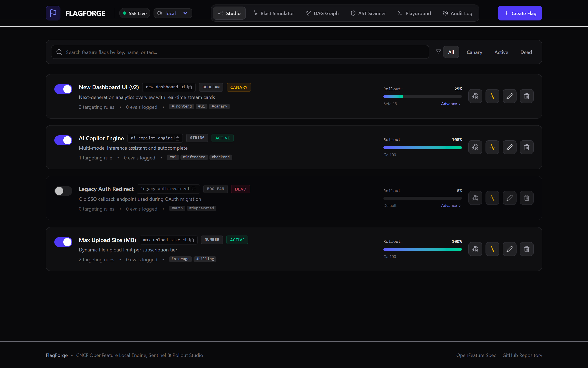Open the GitHub Repository link
Viewport: 588px width, 368px height.
tap(522, 355)
